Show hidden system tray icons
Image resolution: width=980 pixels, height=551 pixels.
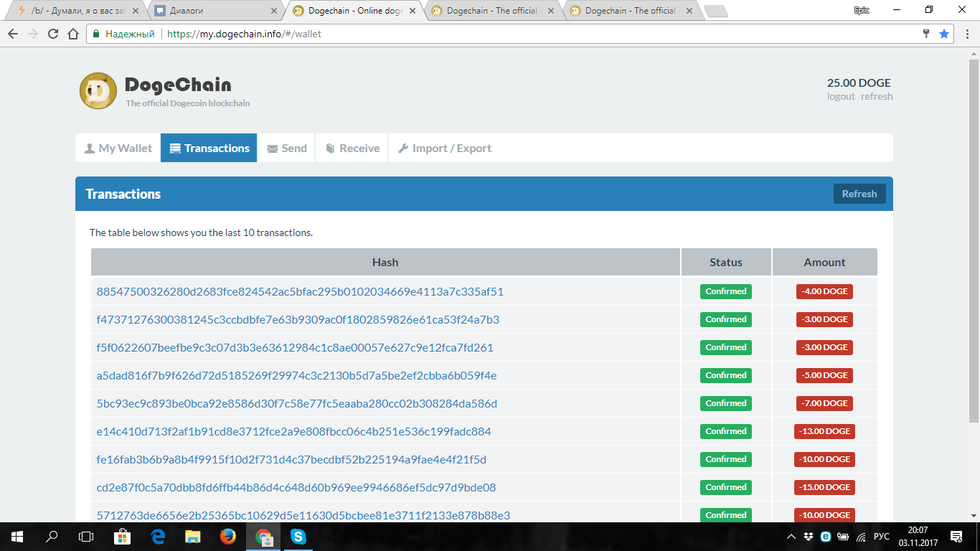tap(791, 537)
